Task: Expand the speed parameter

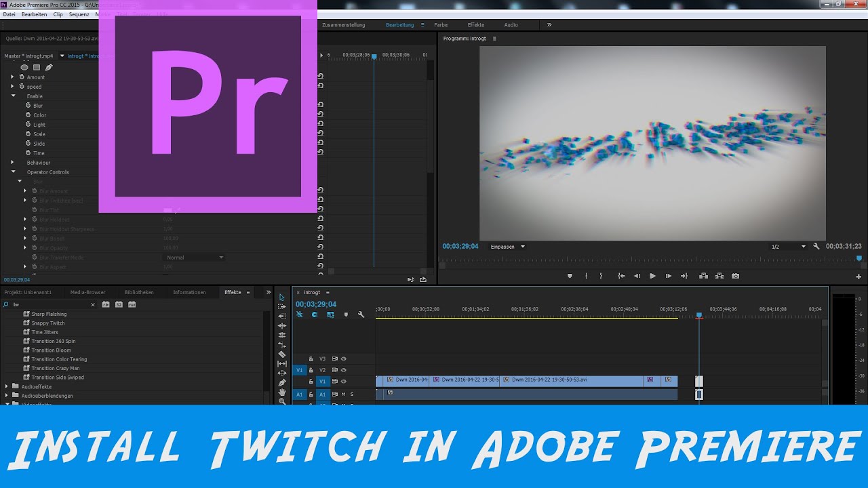Action: pyautogui.click(x=12, y=86)
